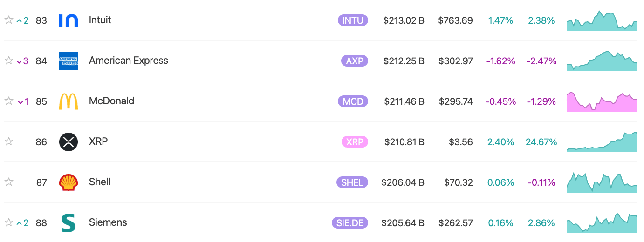Screen dimensions: 644x242
Task: Open the Siemens company name link
Action: pos(108,222)
